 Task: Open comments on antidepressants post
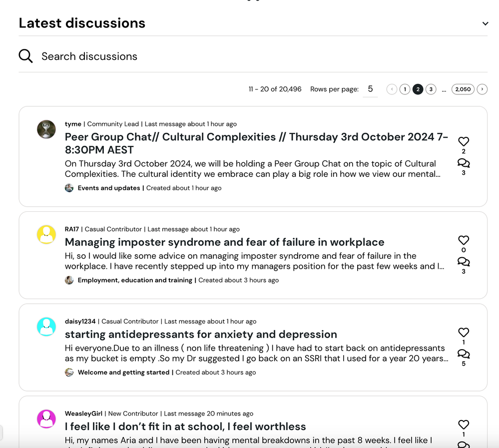point(464,354)
